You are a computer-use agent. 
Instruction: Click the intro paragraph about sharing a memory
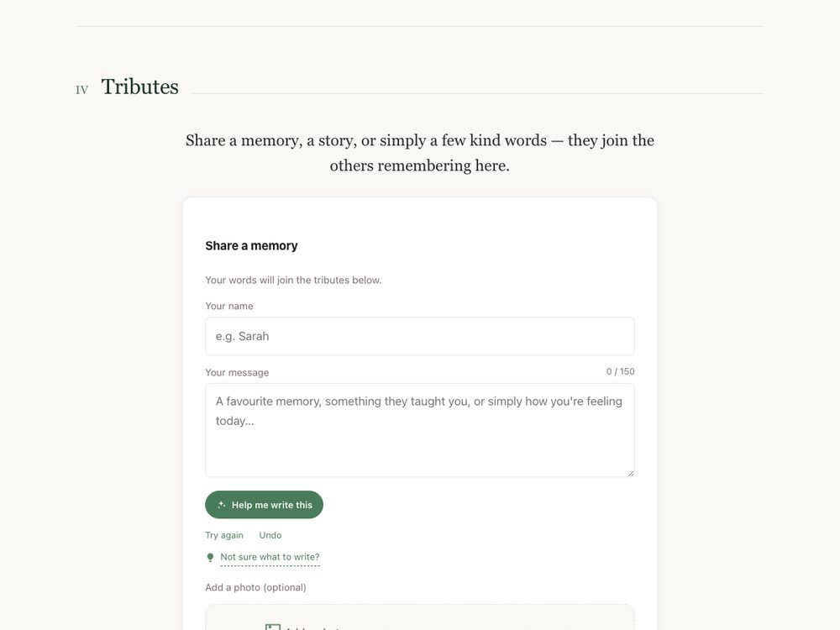[420, 153]
